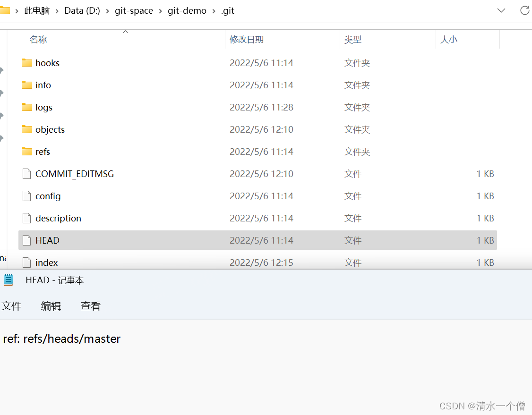This screenshot has width=532, height=415.
Task: Click the '1 KB' size of COMMIT_EDITMSG
Action: [485, 174]
